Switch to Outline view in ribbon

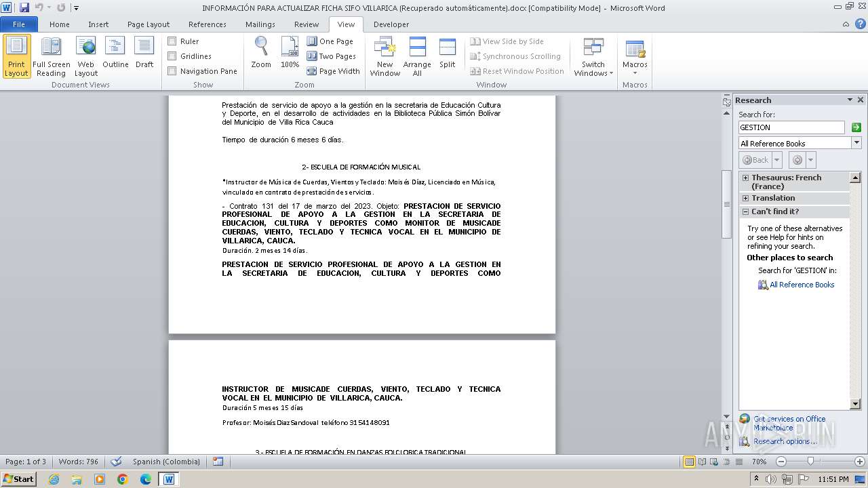pos(115,53)
